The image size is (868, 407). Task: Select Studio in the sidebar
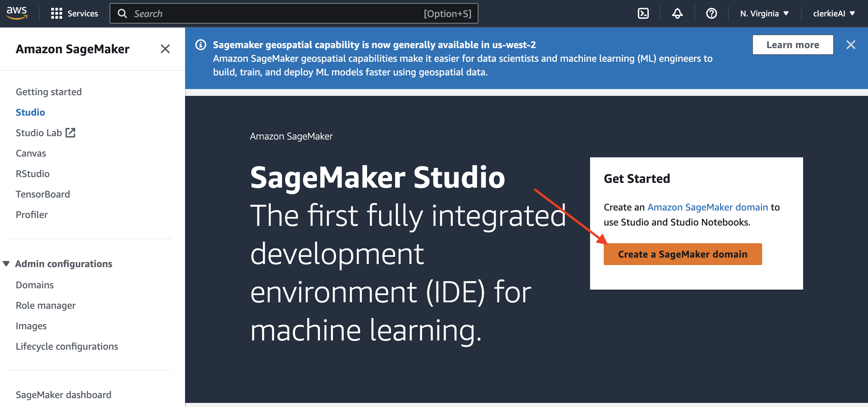click(30, 112)
